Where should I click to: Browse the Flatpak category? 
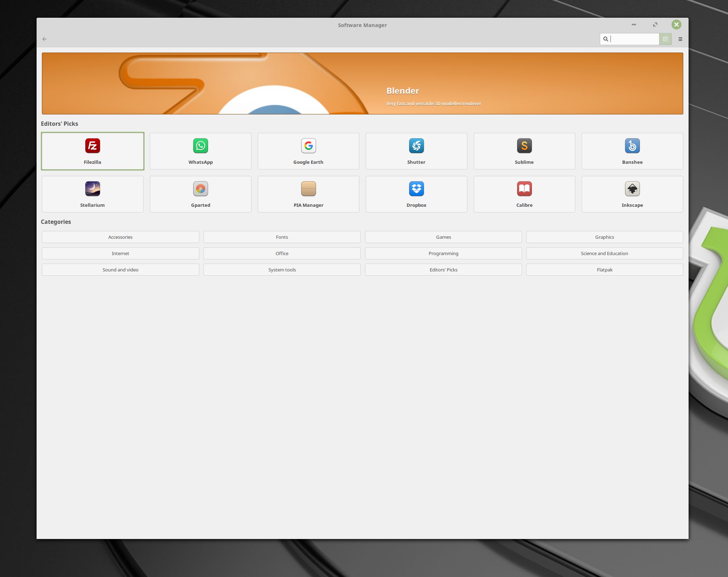click(x=604, y=270)
